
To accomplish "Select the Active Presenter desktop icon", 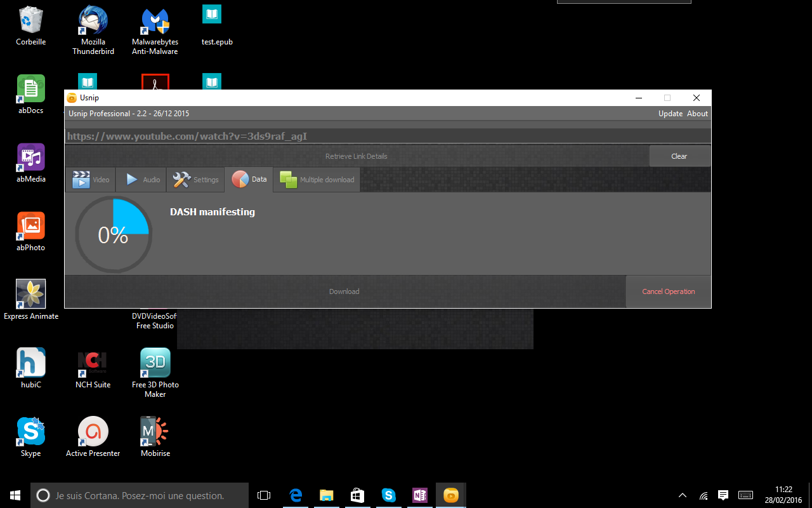I will point(93,438).
